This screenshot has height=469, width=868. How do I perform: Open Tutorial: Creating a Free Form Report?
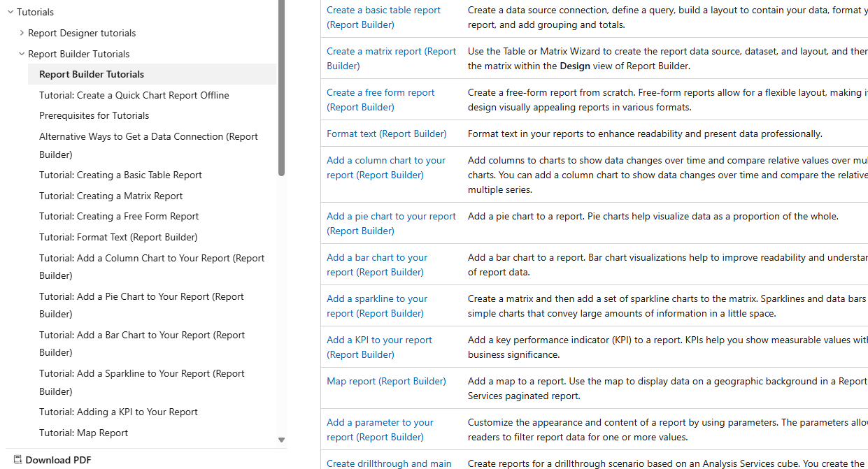coord(119,216)
